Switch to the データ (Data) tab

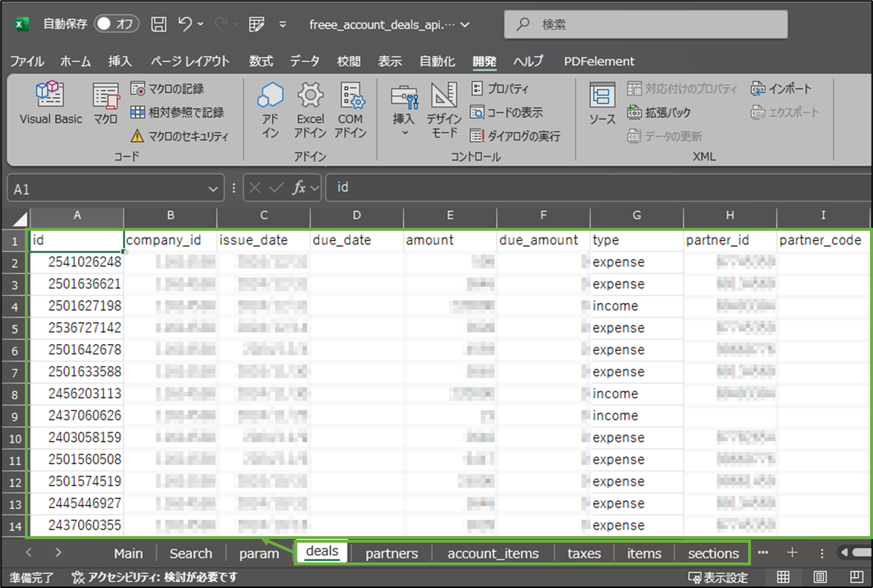coord(305,61)
